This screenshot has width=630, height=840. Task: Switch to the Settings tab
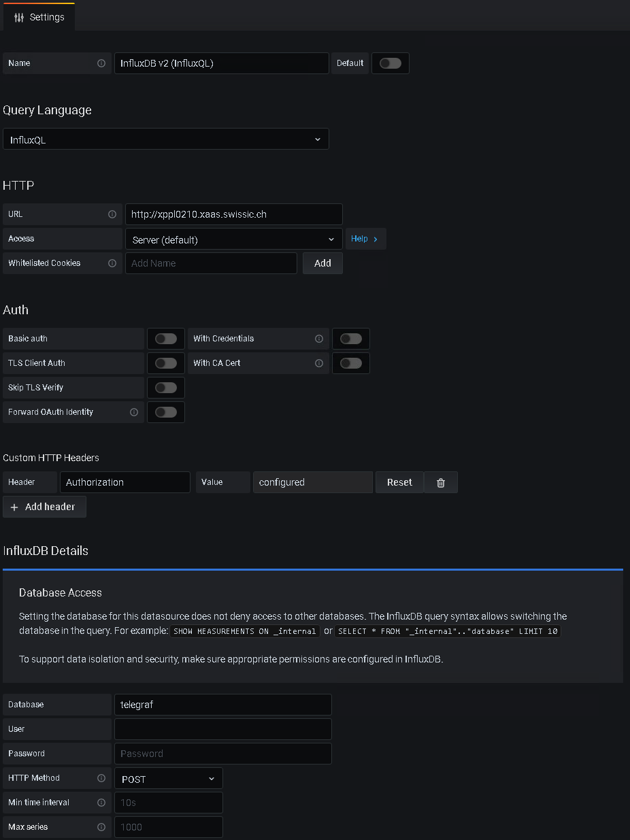click(x=39, y=17)
